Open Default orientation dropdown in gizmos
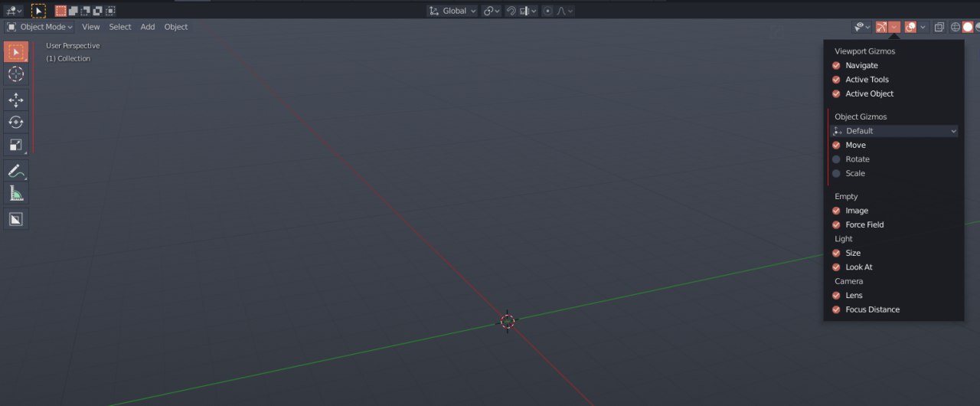This screenshot has height=406, width=980. click(894, 131)
